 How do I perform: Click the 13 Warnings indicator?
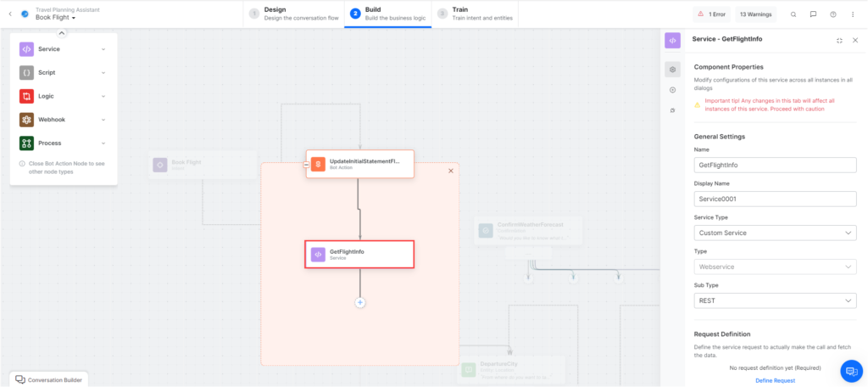click(x=754, y=14)
